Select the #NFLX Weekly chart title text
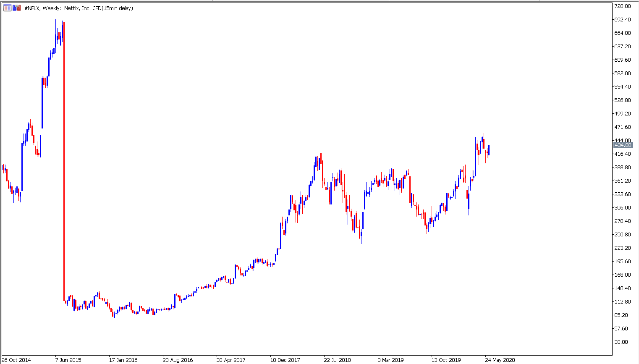The height and width of the screenshot is (364, 639). click(79, 8)
